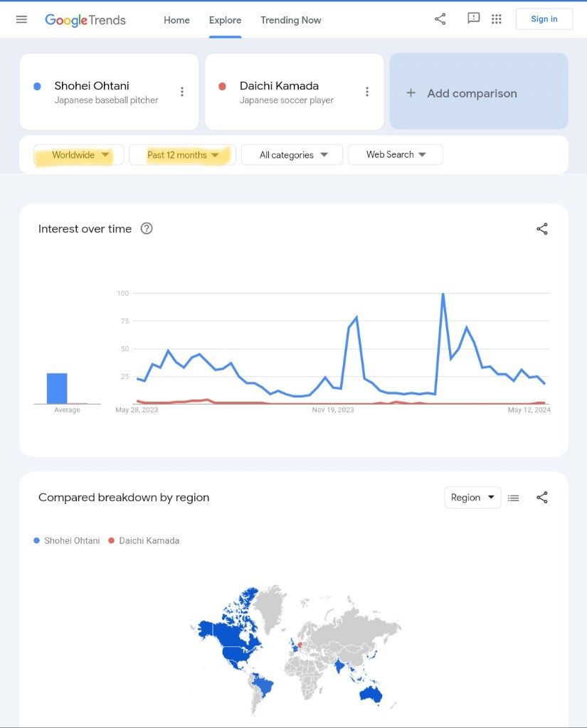Screen dimensions: 587x728
Task: Click help icon beside Interest over time
Action: [x=147, y=228]
